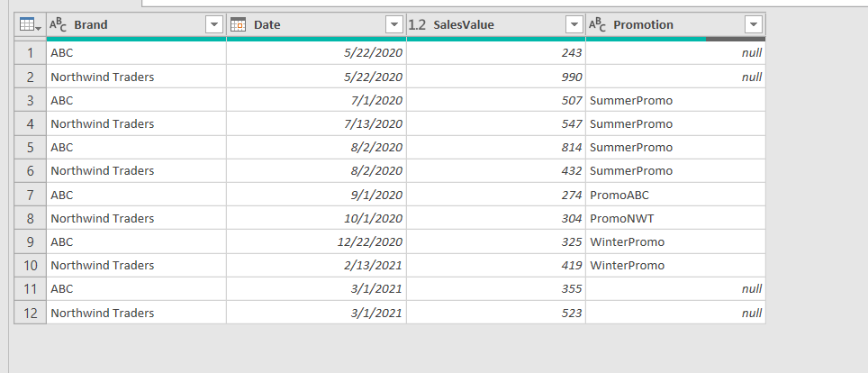Image resolution: width=868 pixels, height=373 pixels.
Task: Click the null Promotion cell in row 11
Action: tap(676, 288)
